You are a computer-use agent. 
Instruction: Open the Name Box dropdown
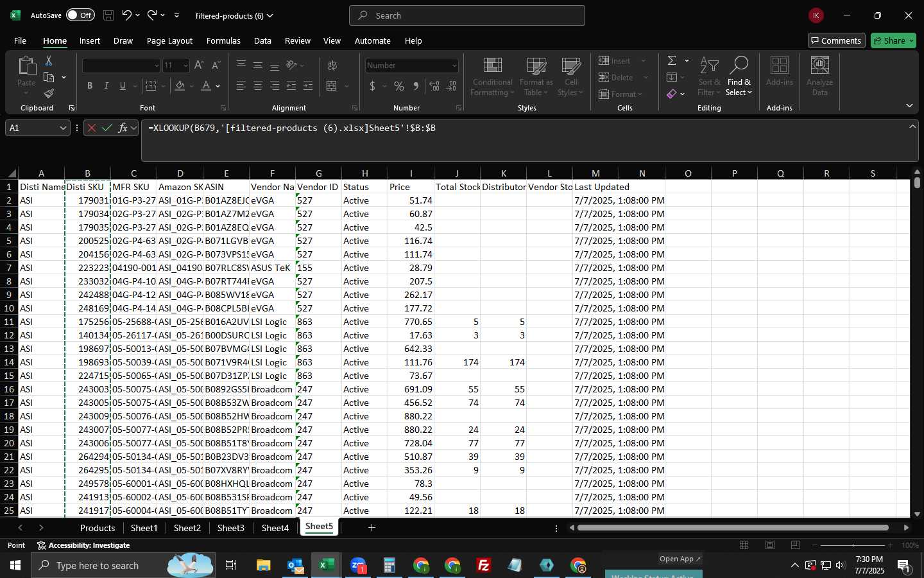63,128
